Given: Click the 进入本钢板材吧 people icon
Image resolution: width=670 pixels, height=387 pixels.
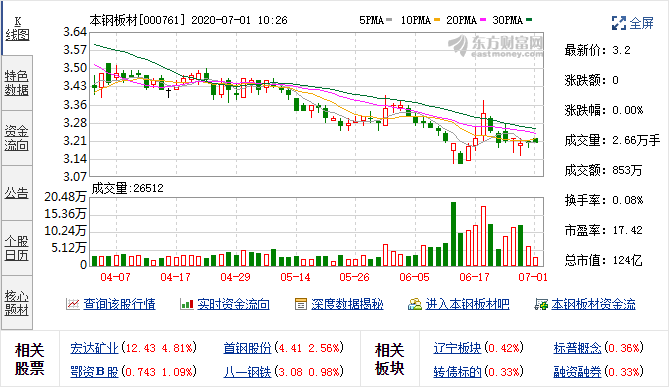Looking at the screenshot, I should 414,304.
